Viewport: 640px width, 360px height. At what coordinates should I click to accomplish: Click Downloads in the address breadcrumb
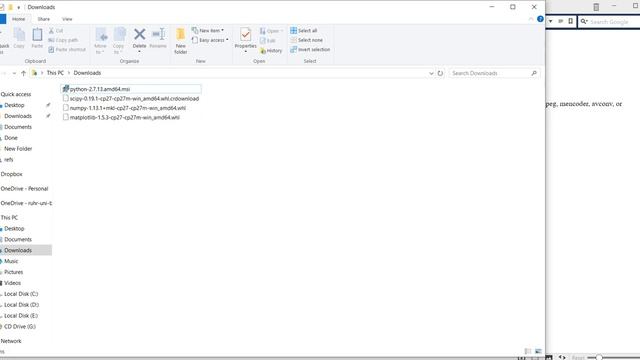pos(87,73)
